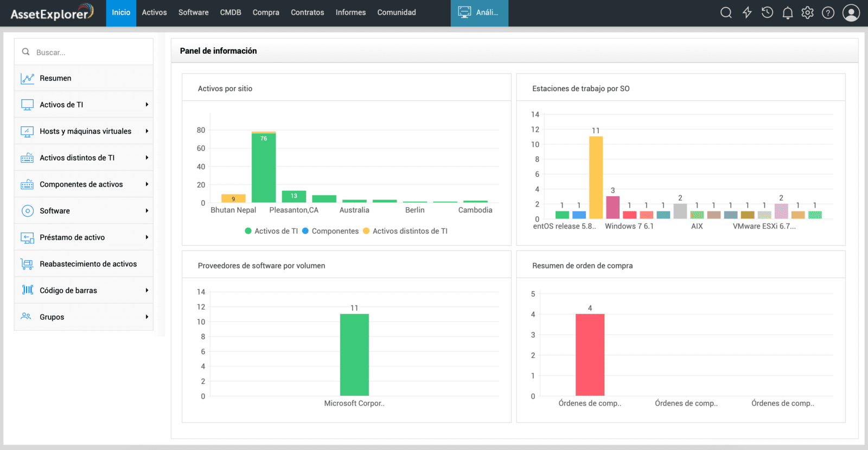Open the help question mark icon
This screenshot has height=450, width=868.
click(828, 12)
